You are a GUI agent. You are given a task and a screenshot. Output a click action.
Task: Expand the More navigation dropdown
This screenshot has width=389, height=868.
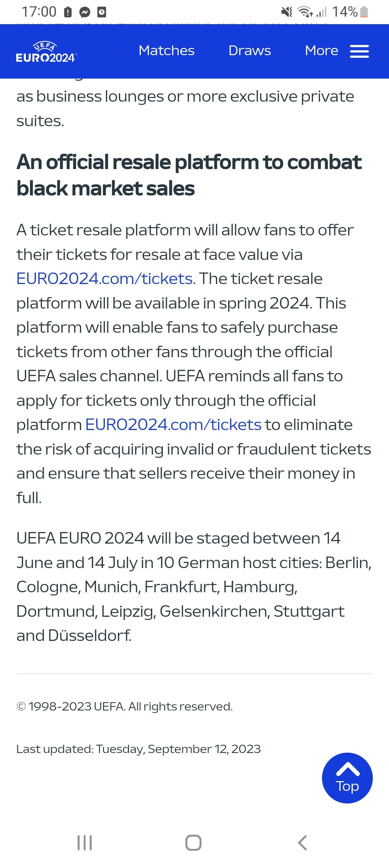click(x=321, y=50)
